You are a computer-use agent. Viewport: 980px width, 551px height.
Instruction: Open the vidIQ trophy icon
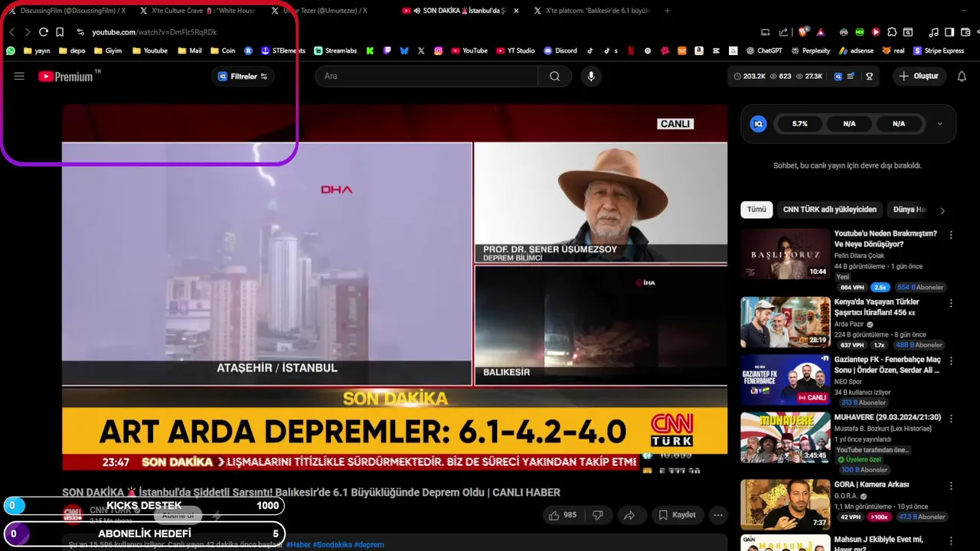869,77
